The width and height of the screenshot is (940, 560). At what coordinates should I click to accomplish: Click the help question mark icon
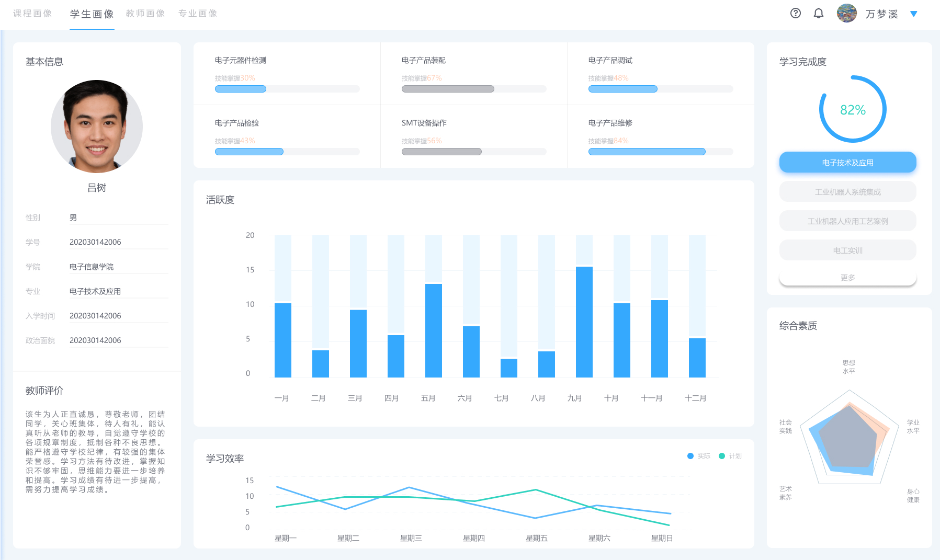click(x=795, y=14)
